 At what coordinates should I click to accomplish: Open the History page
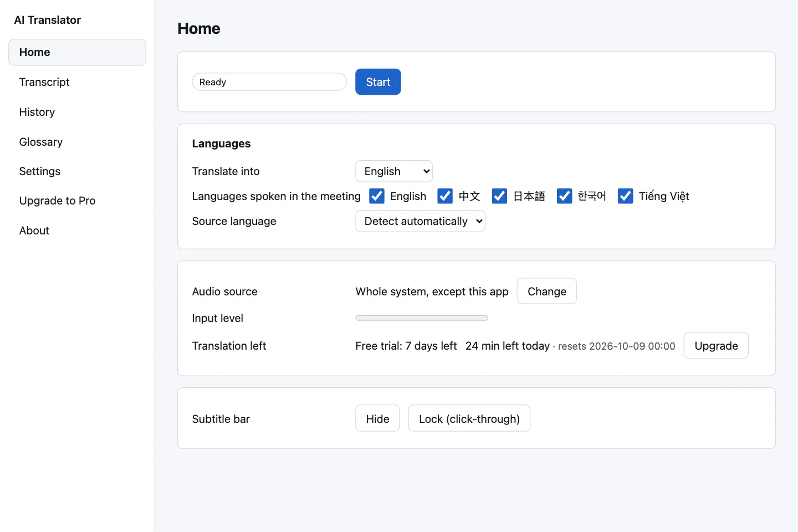point(77,112)
